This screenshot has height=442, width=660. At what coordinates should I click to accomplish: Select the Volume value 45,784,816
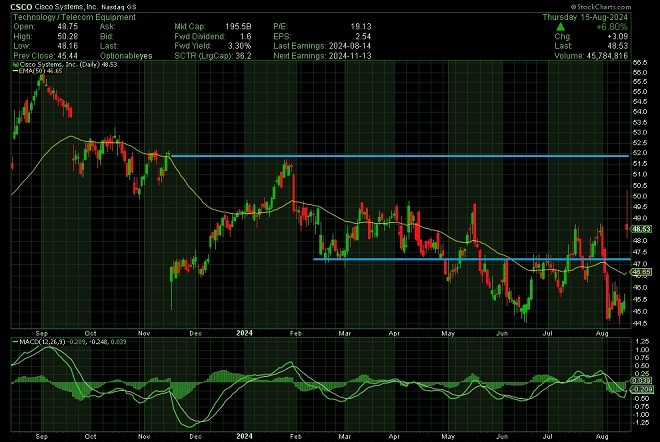[x=607, y=56]
